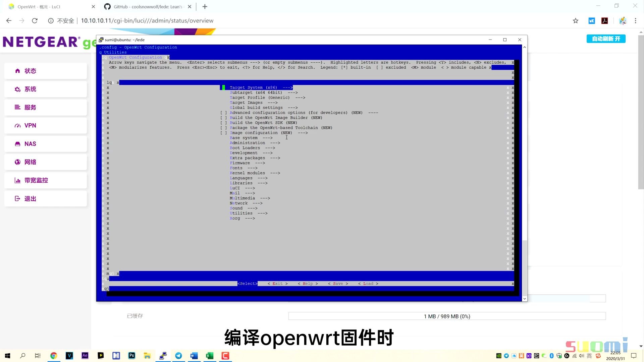
Task: Close the GitHub lede tab
Action: pyautogui.click(x=190, y=7)
